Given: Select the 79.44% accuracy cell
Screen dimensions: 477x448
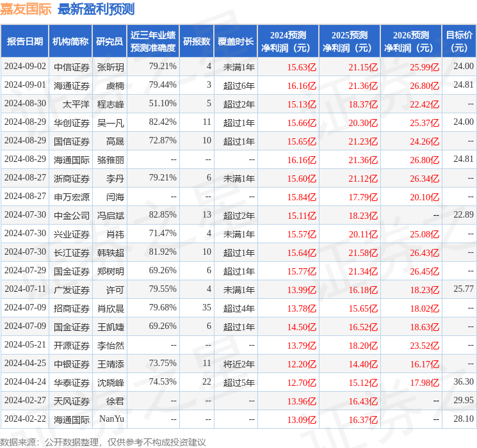Looking at the screenshot, I should (x=153, y=85).
